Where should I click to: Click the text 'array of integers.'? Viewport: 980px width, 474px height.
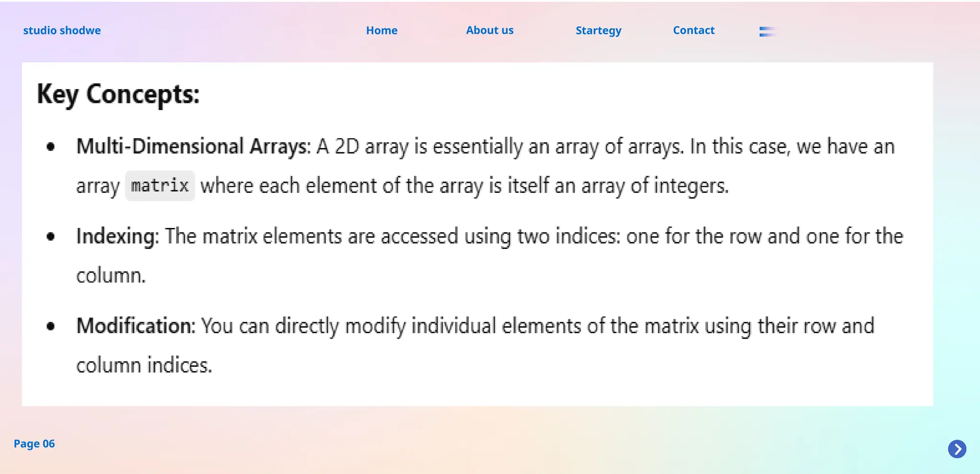pos(655,186)
